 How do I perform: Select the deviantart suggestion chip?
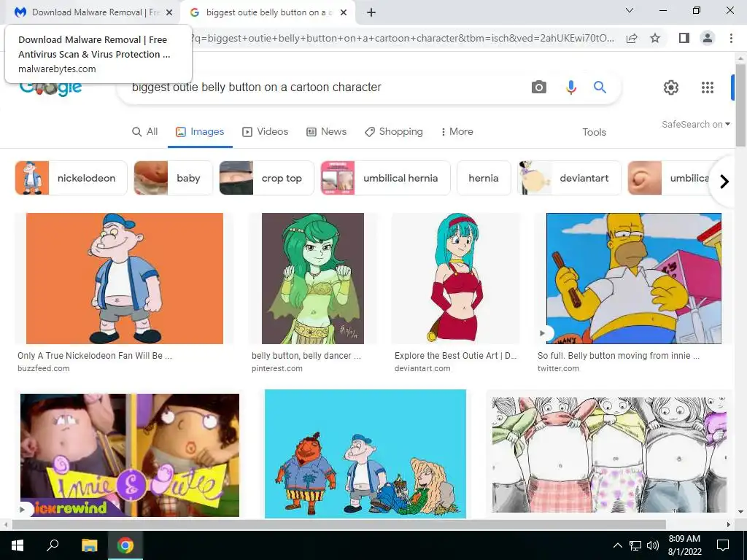[x=569, y=178]
